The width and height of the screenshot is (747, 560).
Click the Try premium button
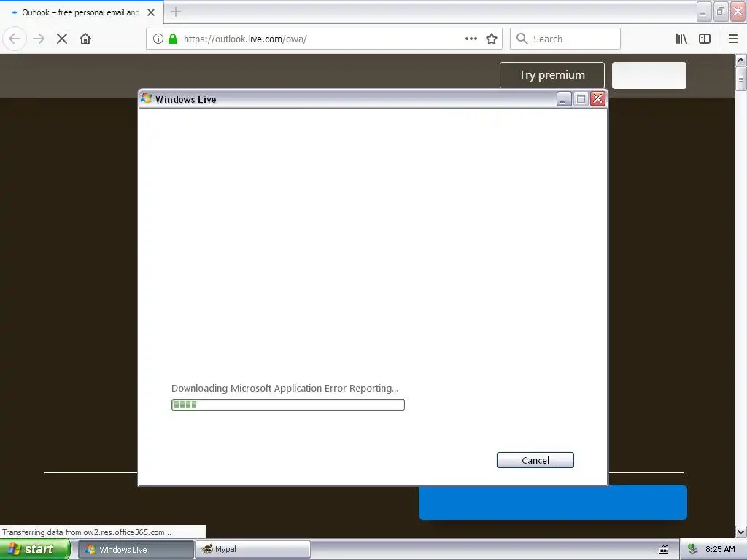(551, 75)
